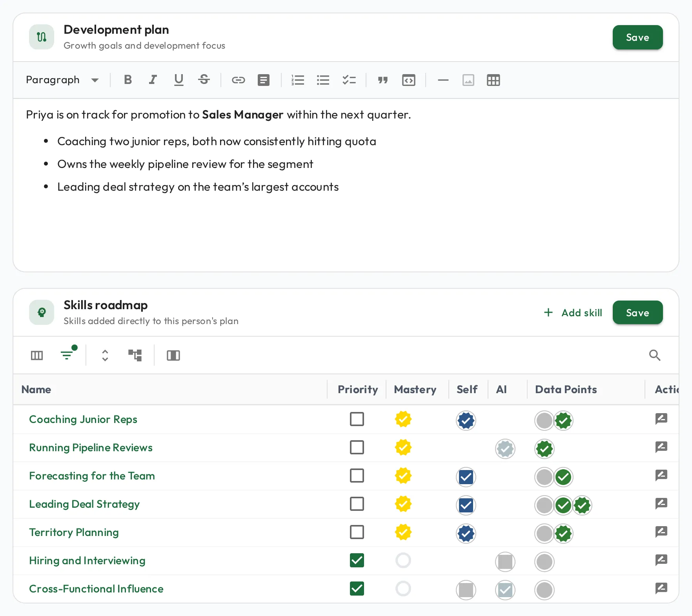The width and height of the screenshot is (692, 616).
Task: Open the Hiring and Interviewing skill
Action: (87, 561)
